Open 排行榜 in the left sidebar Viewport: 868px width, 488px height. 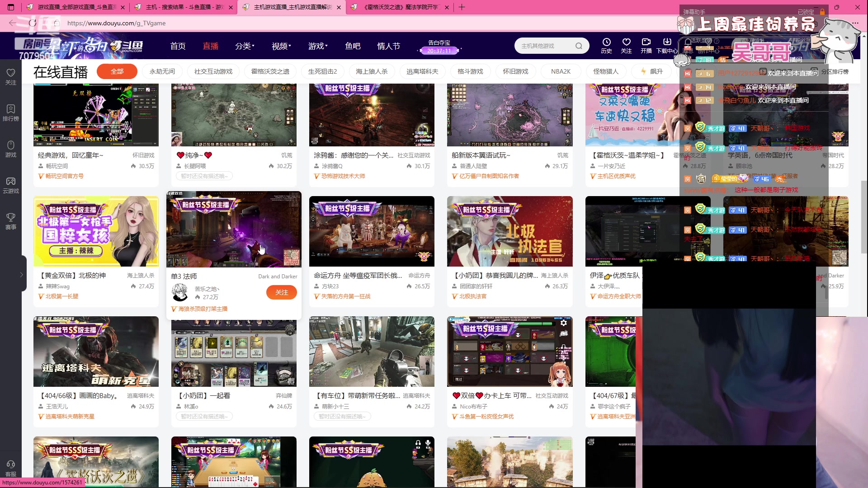[11, 113]
